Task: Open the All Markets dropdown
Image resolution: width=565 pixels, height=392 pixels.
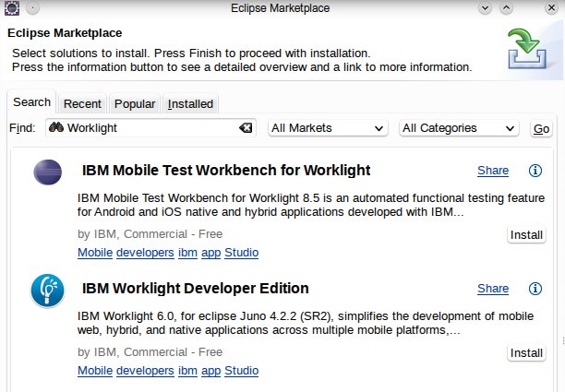Action: pyautogui.click(x=328, y=128)
